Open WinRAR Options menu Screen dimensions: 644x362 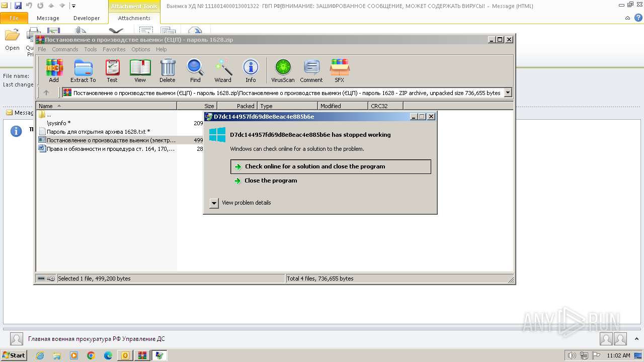141,49
